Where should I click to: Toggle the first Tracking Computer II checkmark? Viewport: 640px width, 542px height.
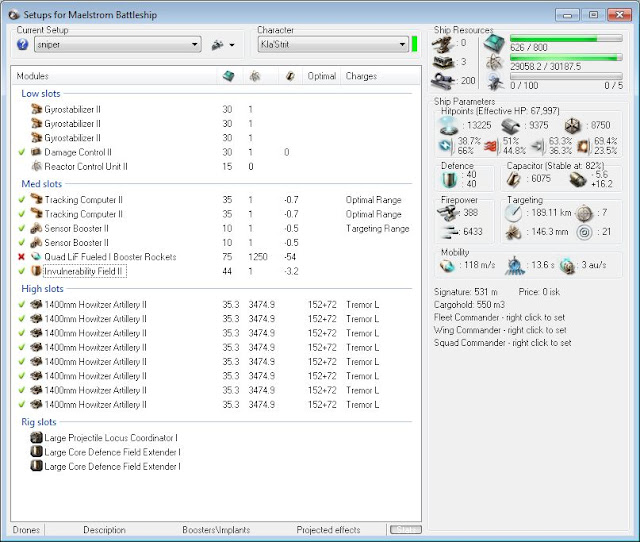tap(22, 200)
